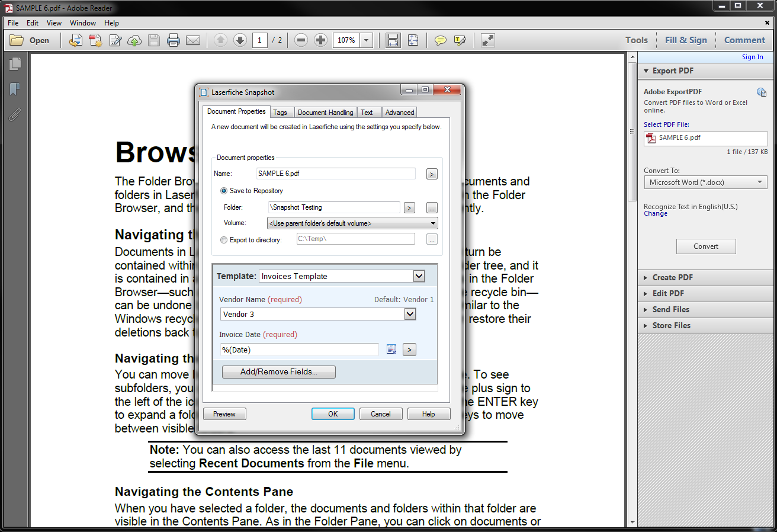
Task: Expand the Store Files section
Action: click(x=646, y=325)
